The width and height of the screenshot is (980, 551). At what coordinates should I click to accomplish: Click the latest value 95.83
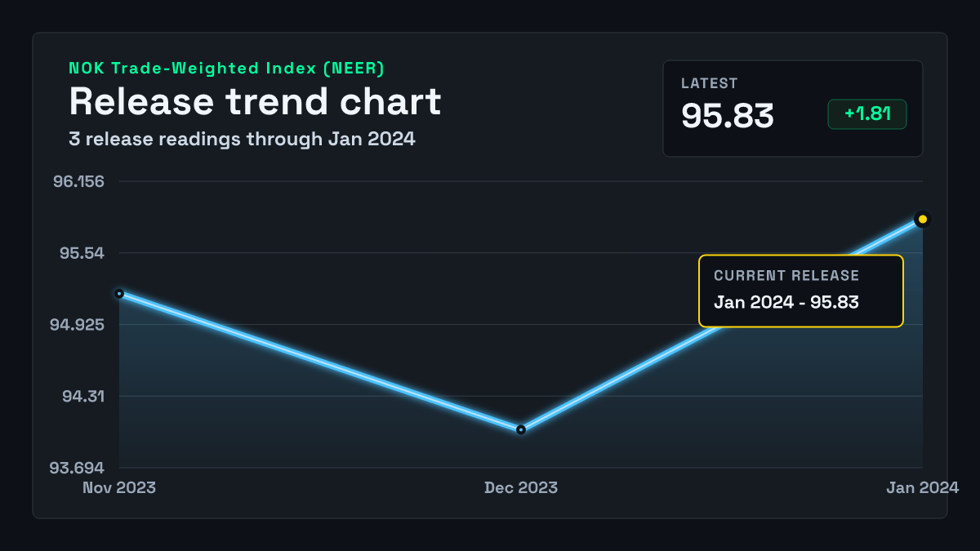pos(728,116)
